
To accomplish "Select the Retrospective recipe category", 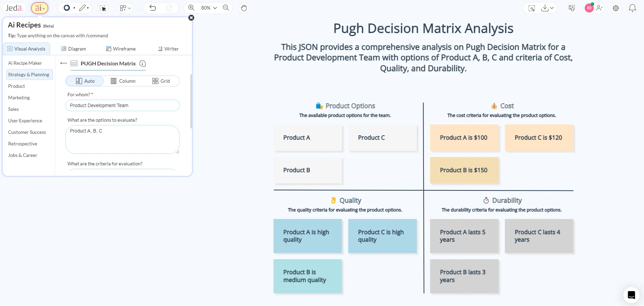I will pos(23,144).
